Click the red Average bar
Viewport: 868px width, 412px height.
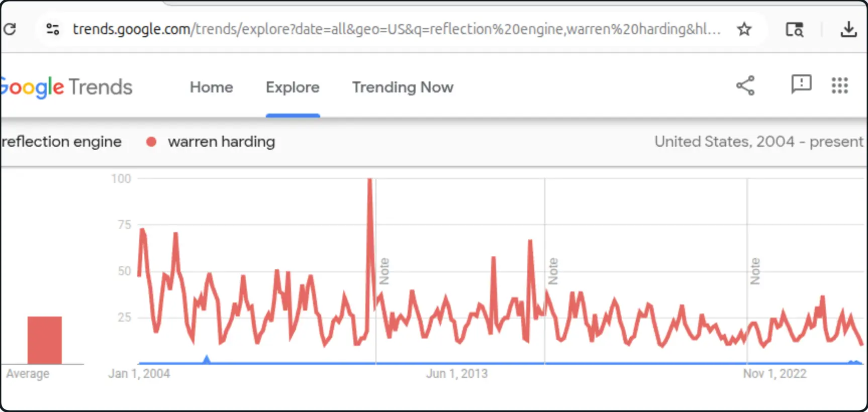tap(45, 340)
